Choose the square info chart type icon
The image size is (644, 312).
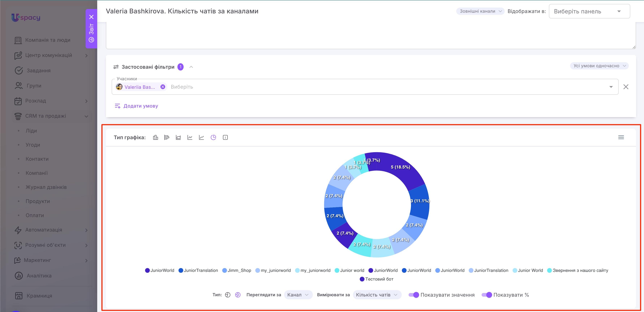pyautogui.click(x=225, y=137)
